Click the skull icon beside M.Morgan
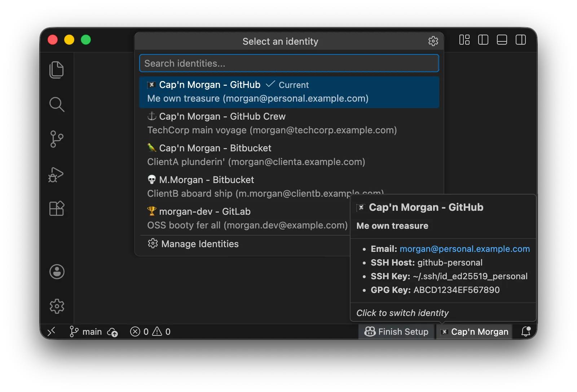The height and width of the screenshot is (392, 577). [152, 179]
